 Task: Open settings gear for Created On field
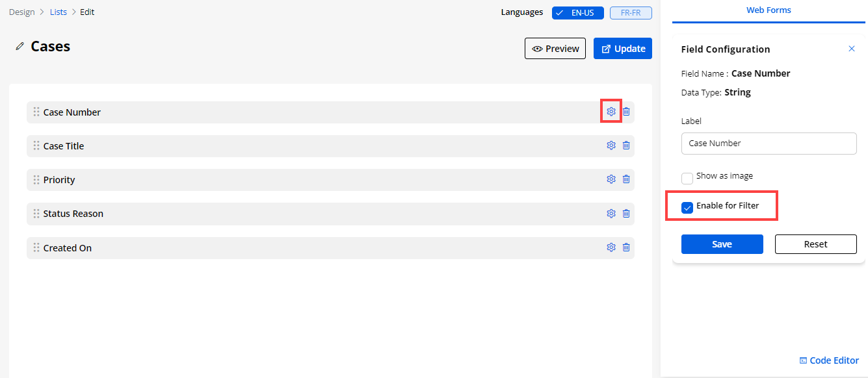click(611, 247)
